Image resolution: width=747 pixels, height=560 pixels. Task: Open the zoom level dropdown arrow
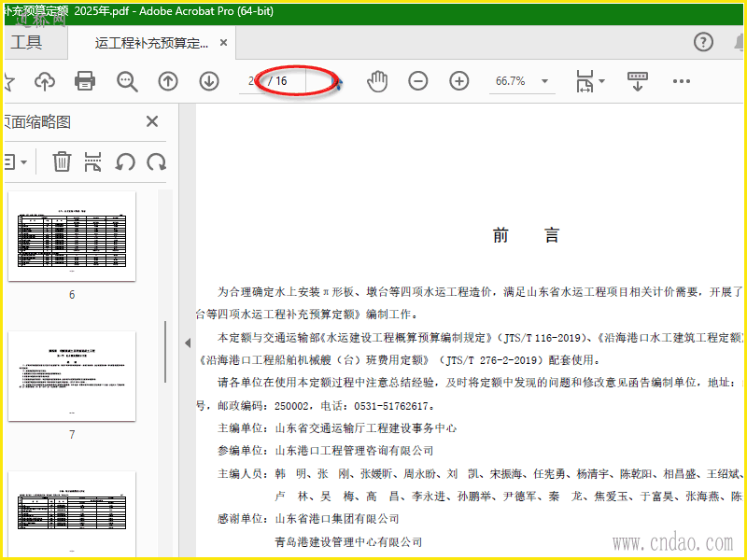click(x=544, y=81)
